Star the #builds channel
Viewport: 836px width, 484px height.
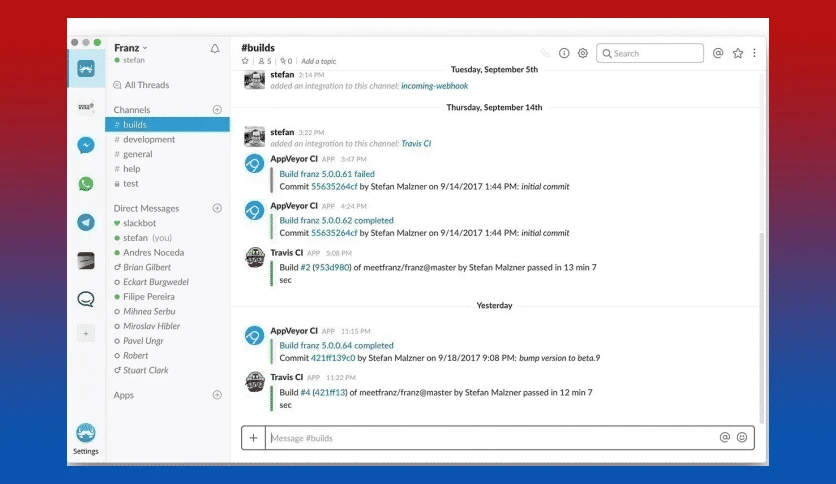coord(245,61)
